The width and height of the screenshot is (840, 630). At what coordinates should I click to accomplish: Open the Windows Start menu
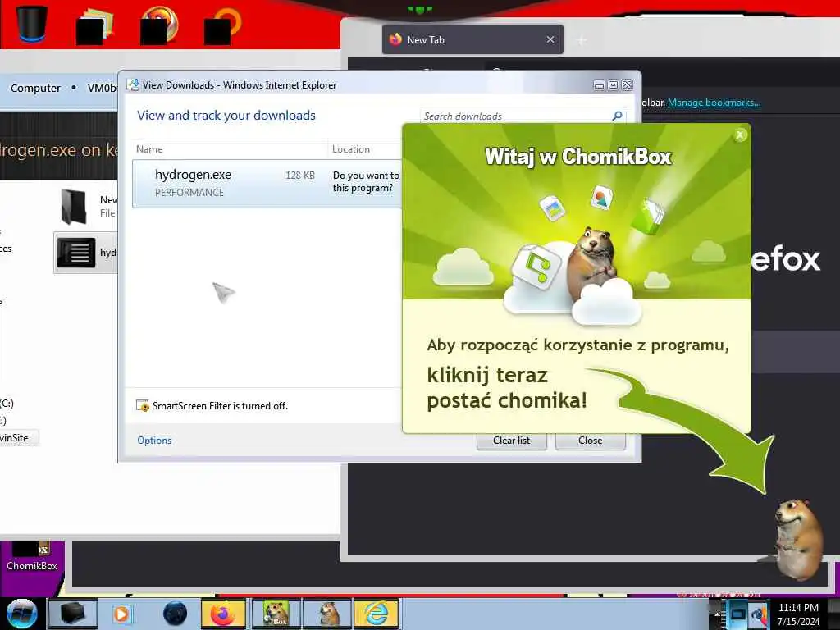pyautogui.click(x=21, y=614)
